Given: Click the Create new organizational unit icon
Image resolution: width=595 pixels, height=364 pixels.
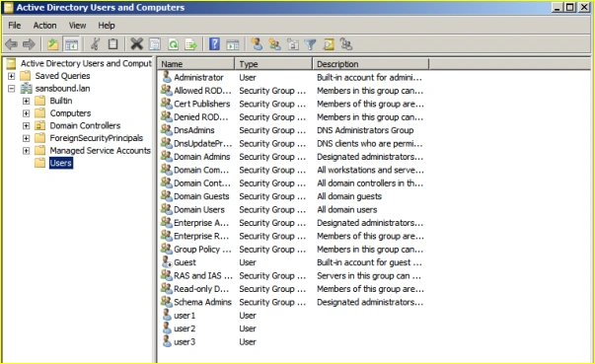Looking at the screenshot, I should click(x=293, y=44).
